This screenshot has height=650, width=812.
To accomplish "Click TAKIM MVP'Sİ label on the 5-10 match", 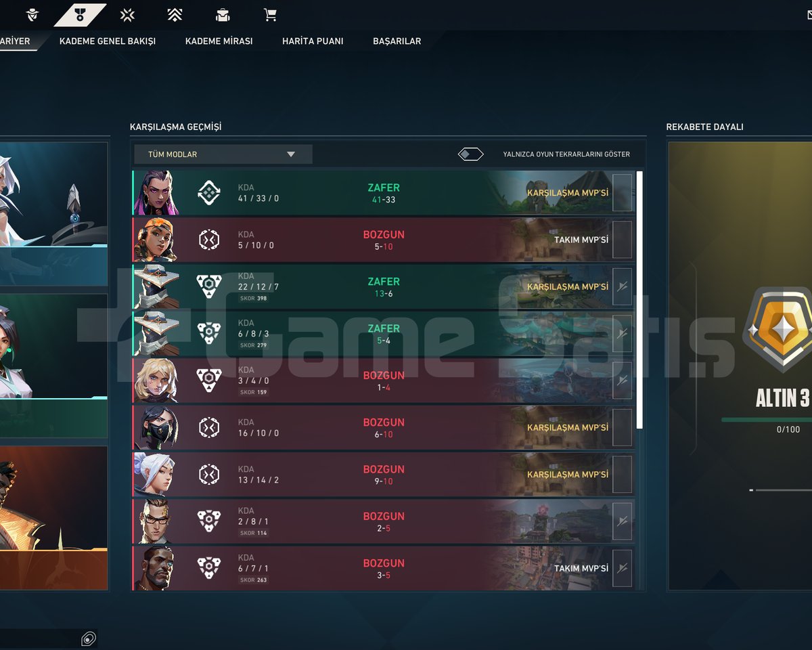I will coord(581,240).
